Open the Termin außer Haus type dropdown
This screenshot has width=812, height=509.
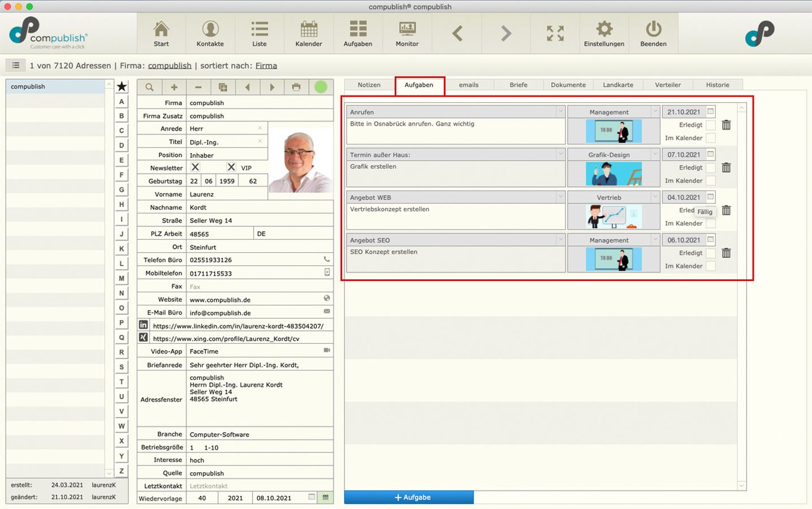(560, 154)
